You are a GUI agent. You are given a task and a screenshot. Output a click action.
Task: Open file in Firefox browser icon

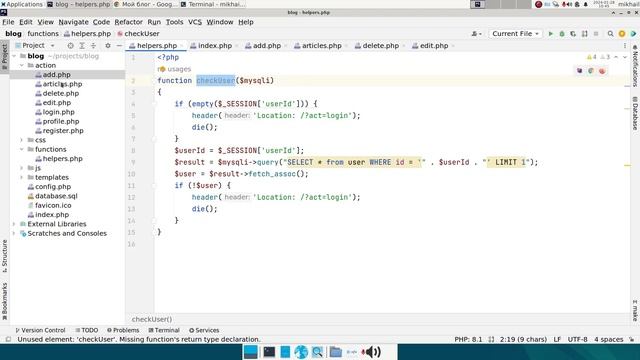click(x=602, y=71)
